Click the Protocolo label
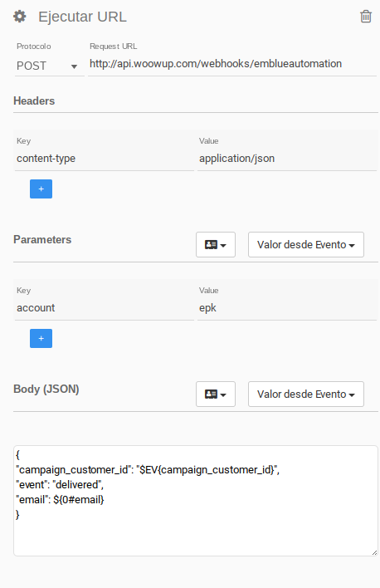 34,47
